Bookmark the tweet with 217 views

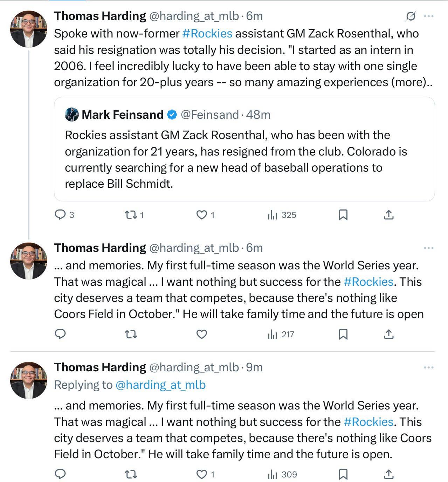(x=343, y=334)
